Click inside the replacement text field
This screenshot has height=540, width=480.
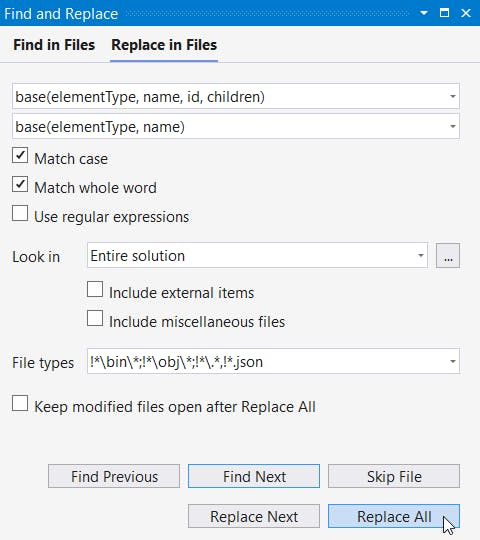click(x=229, y=126)
